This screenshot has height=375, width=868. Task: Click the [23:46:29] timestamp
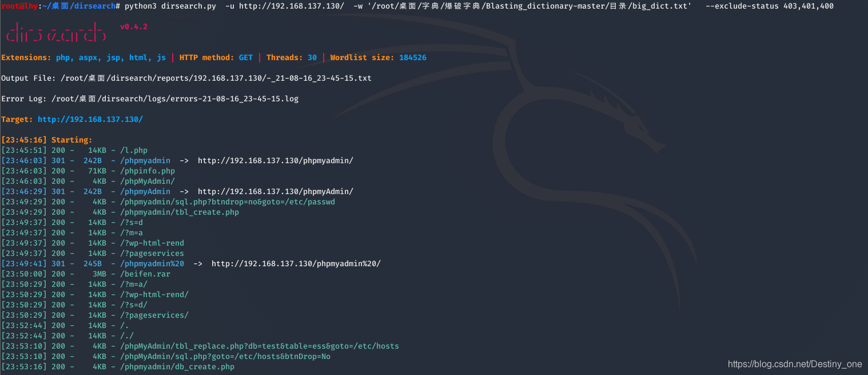[24, 191]
